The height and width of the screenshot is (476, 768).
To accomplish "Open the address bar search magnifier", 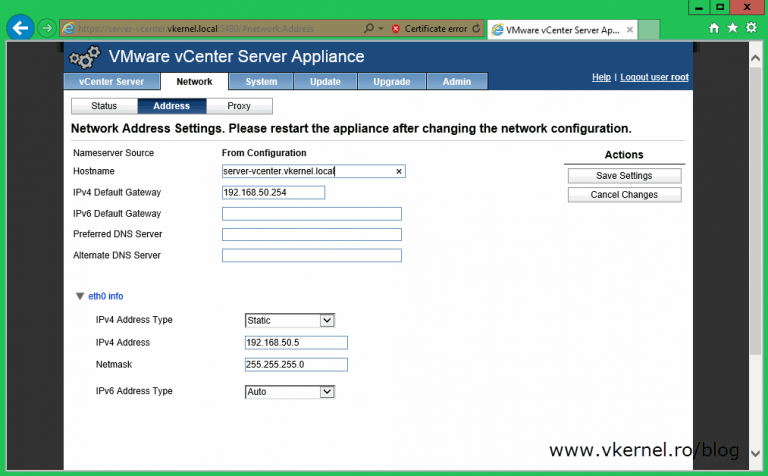I will tap(369, 28).
